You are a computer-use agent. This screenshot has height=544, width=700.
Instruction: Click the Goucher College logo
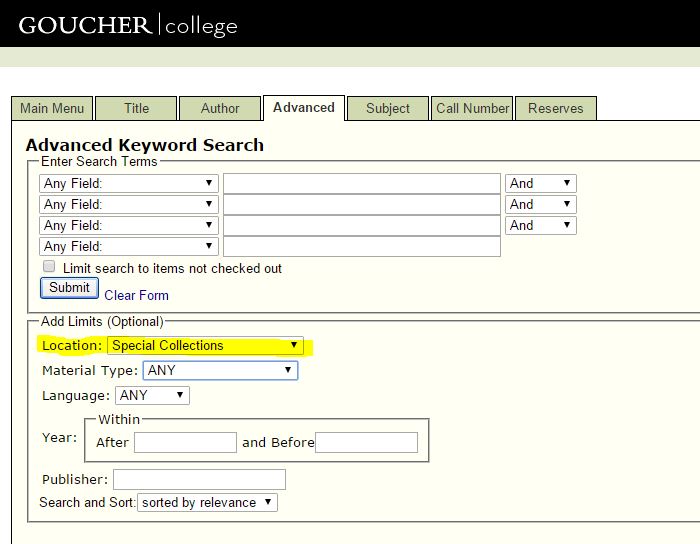pyautogui.click(x=128, y=24)
